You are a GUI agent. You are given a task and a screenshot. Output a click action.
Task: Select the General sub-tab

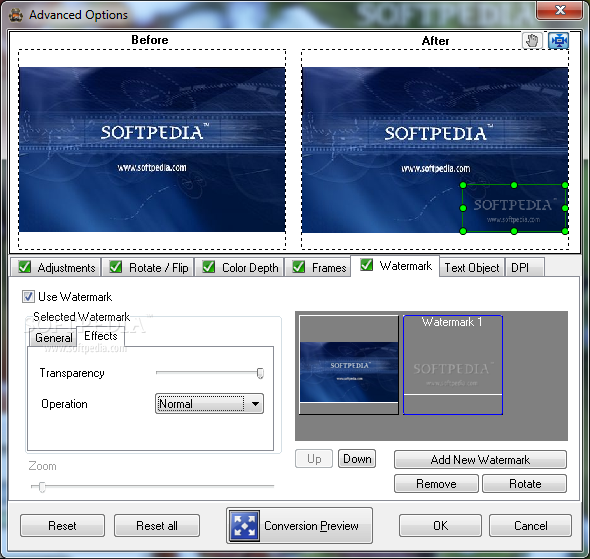coord(53,338)
